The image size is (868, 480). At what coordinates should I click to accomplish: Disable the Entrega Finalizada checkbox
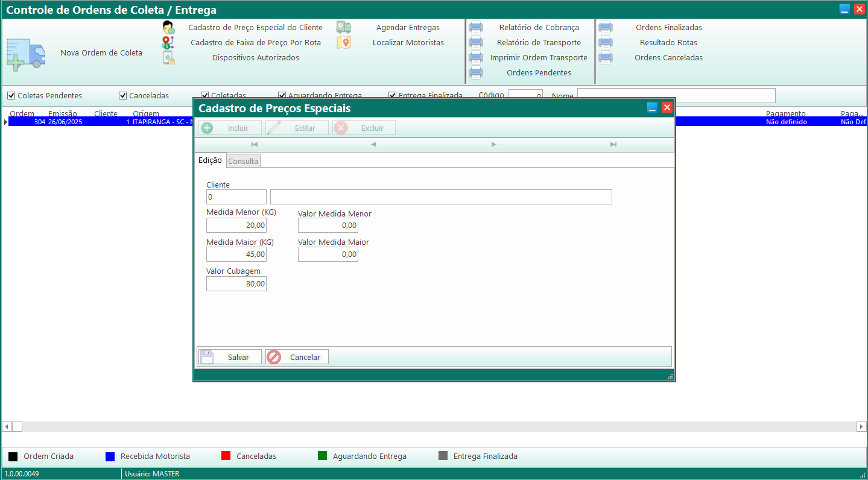pos(393,95)
